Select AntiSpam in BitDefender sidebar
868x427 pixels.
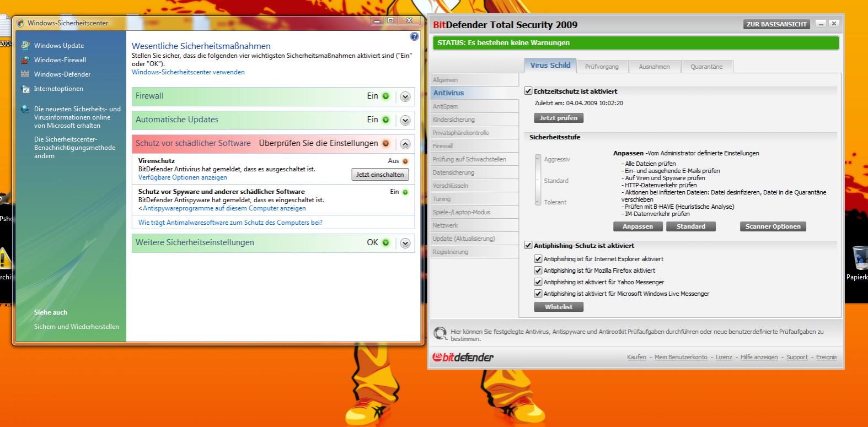[474, 106]
